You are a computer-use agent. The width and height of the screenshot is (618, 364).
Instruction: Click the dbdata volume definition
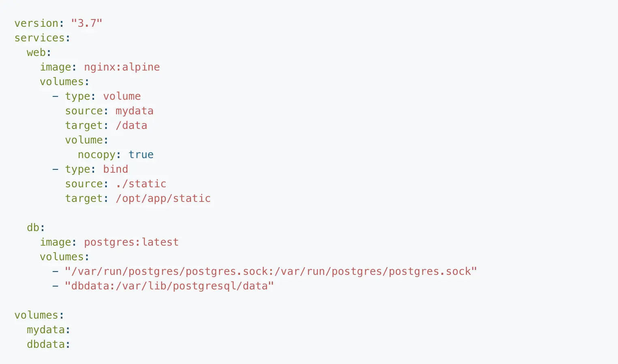click(46, 344)
